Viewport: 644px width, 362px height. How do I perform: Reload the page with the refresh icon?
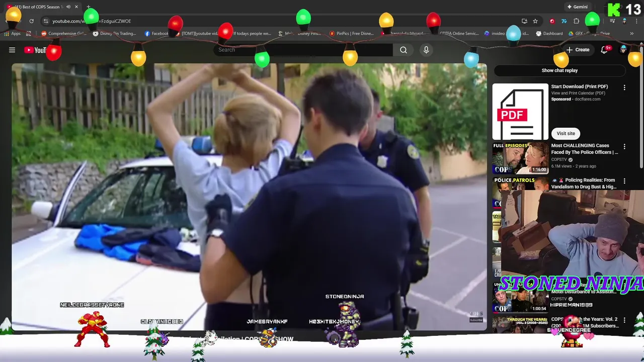(x=31, y=21)
